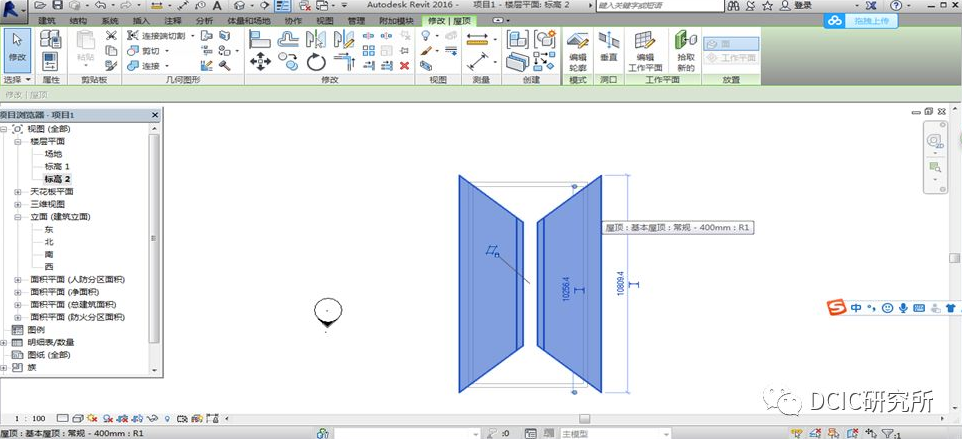The width and height of the screenshot is (962, 439).
Task: Collapse the 楼层平面 tree node
Action: click(18, 142)
